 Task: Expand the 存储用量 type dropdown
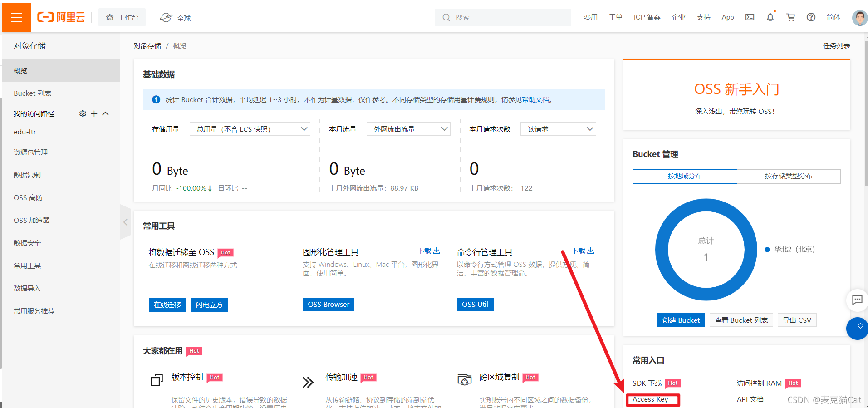pyautogui.click(x=250, y=129)
